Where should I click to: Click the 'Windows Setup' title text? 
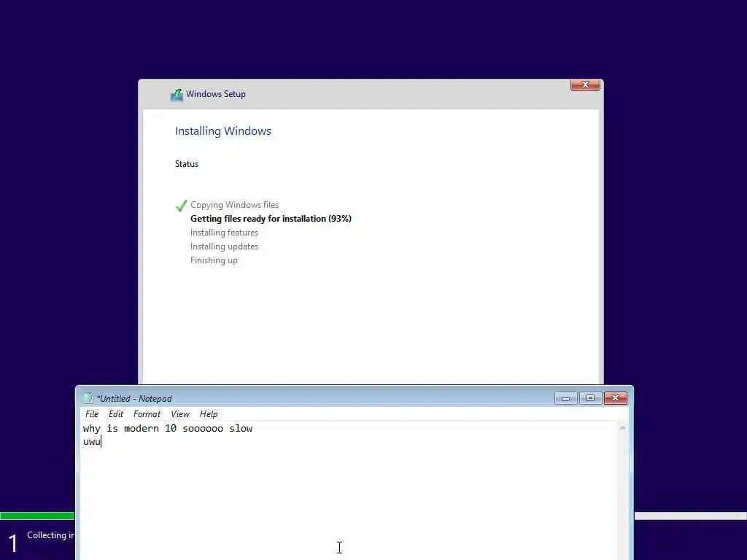coord(216,94)
